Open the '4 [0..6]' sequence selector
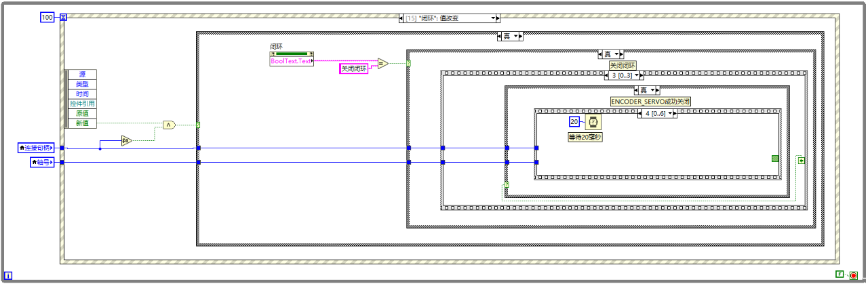Viewport: 868px width, 284px height. click(658, 114)
